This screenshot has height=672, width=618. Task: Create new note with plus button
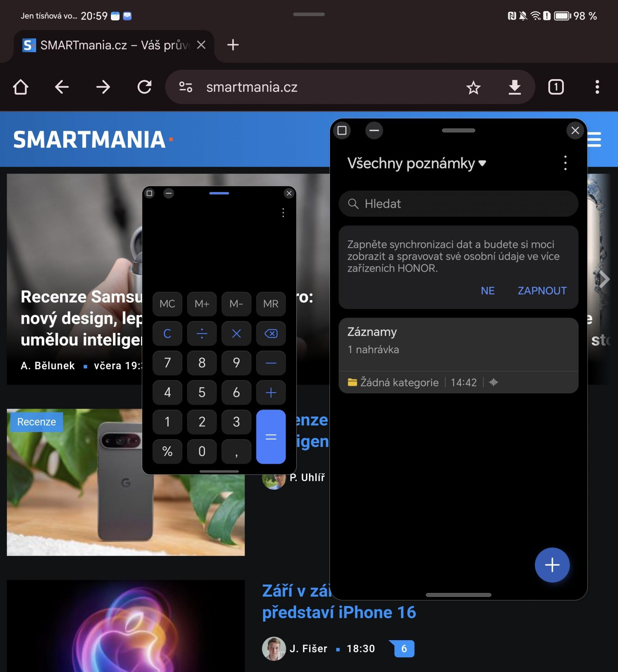552,565
